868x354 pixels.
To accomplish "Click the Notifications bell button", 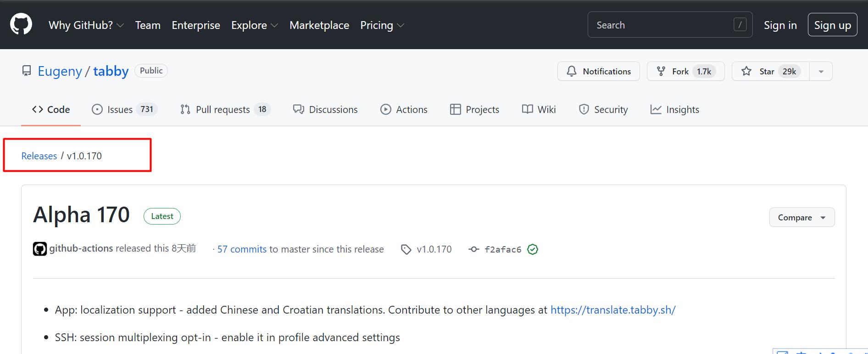I will click(x=599, y=71).
